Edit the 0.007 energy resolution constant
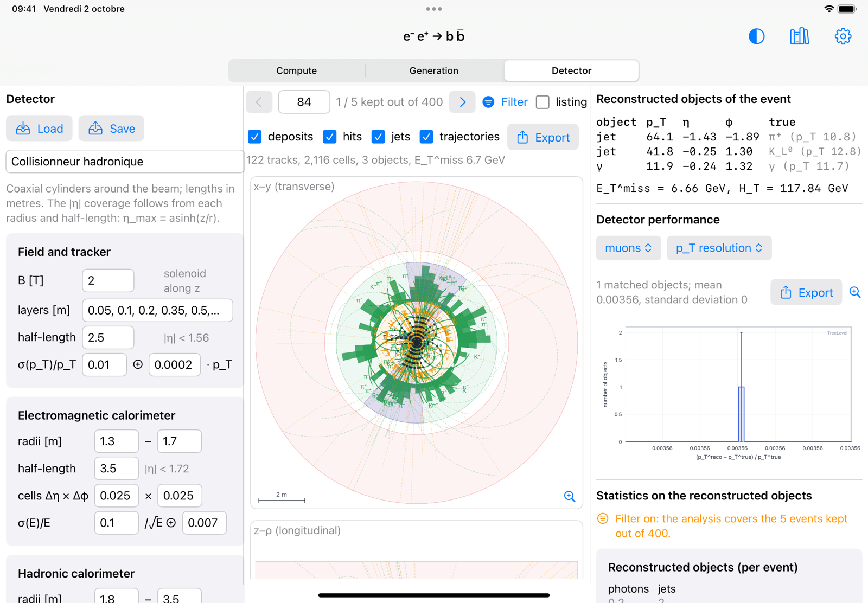868x603 pixels. (205, 523)
